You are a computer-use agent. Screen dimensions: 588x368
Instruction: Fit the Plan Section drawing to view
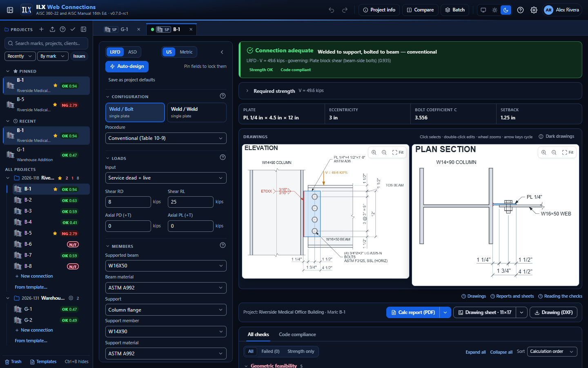(568, 153)
